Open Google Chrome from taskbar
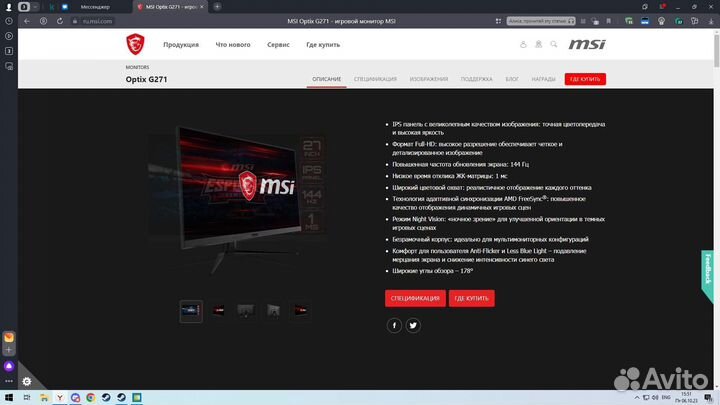 click(91, 398)
